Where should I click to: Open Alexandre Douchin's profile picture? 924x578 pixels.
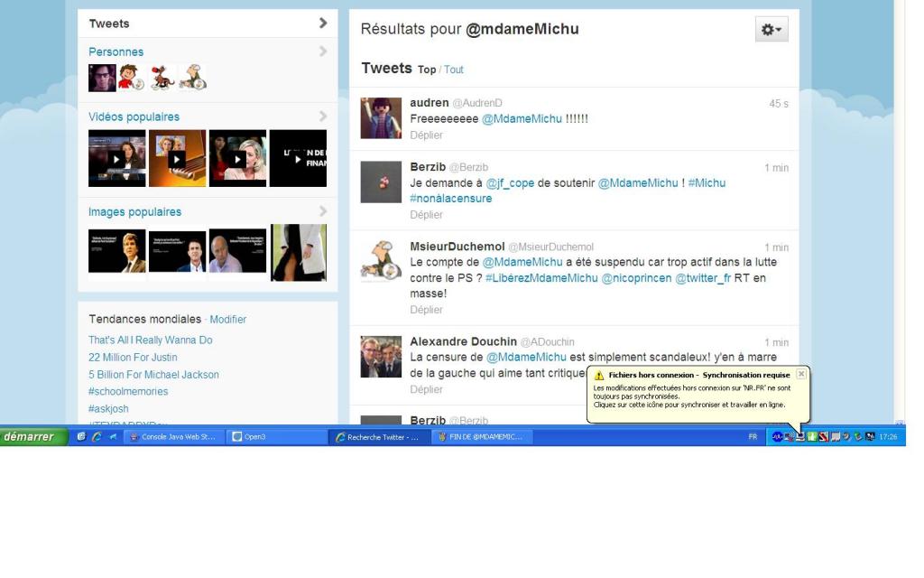381,357
